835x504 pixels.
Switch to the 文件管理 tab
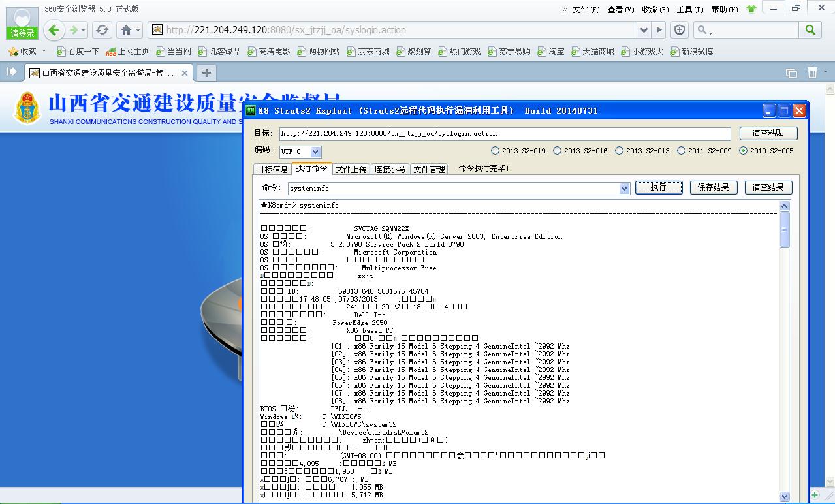[x=430, y=169]
